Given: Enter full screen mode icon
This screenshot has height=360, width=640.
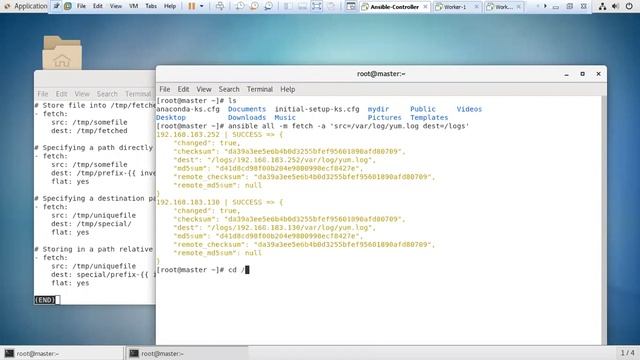Looking at the screenshot, I should click(317, 6).
